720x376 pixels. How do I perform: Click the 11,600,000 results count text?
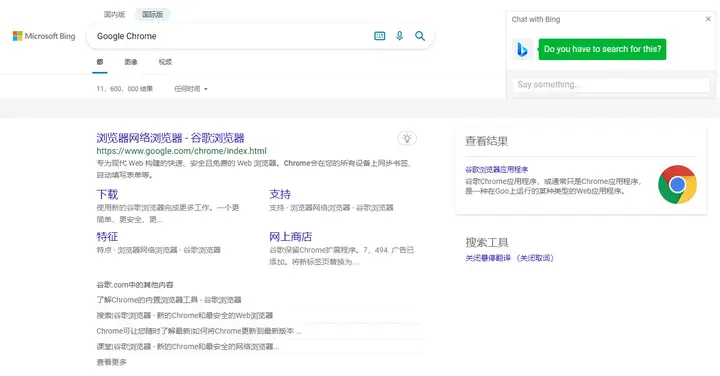pyautogui.click(x=124, y=89)
